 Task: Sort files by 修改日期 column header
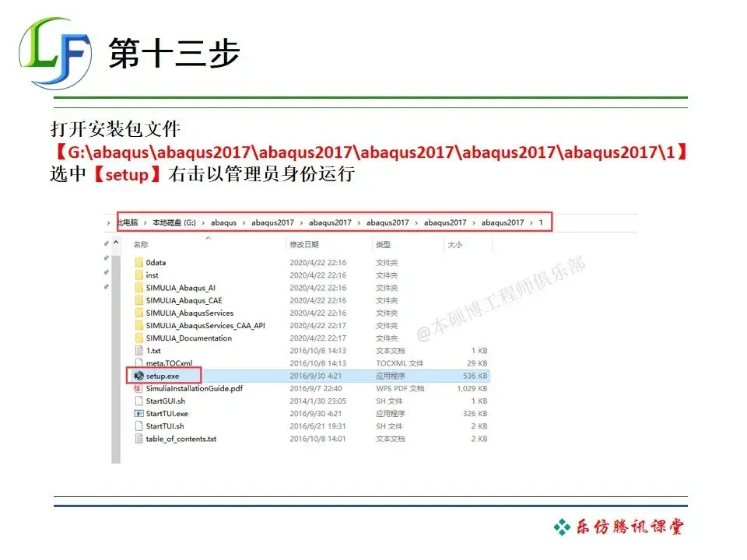304,244
